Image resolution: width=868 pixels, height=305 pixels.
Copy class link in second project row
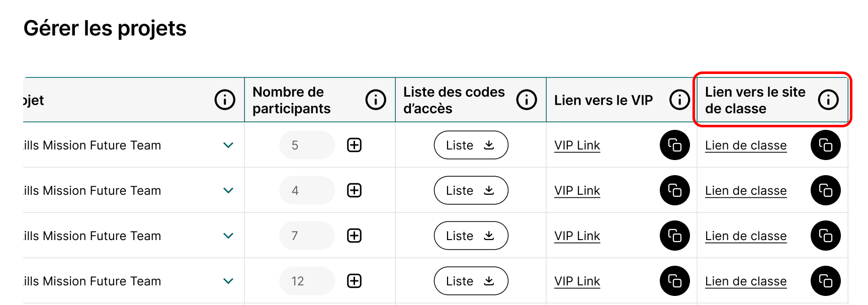point(825,190)
